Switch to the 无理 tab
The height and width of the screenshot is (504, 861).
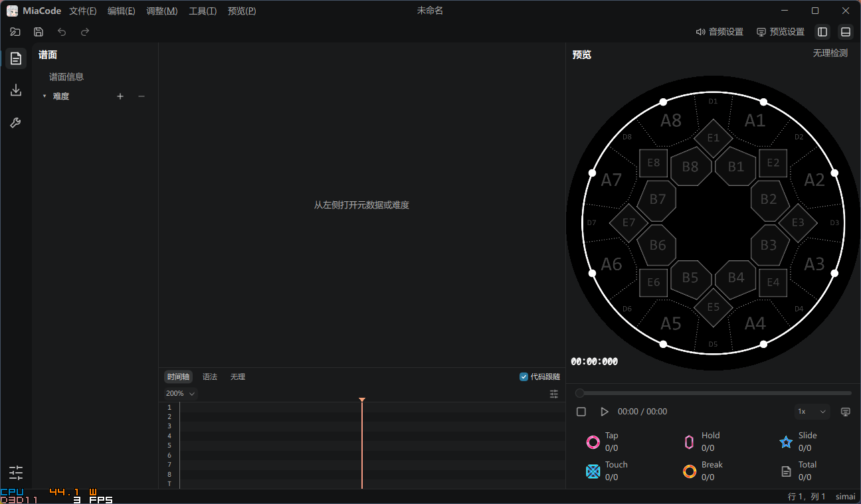point(238,377)
